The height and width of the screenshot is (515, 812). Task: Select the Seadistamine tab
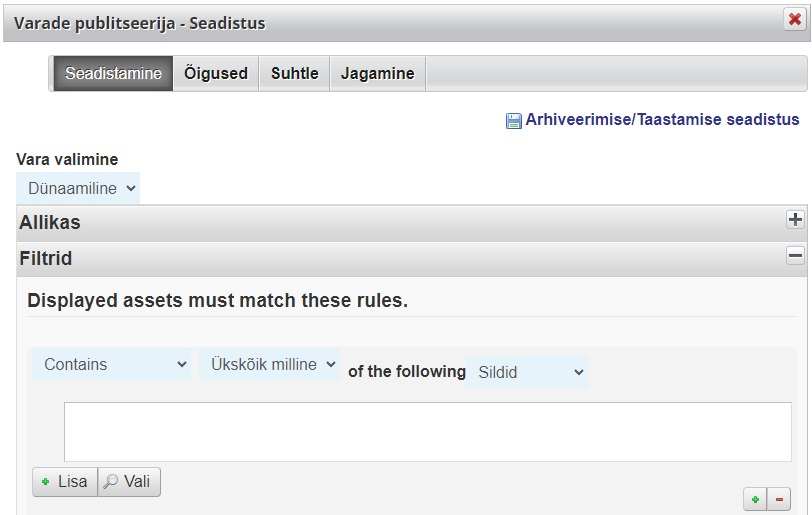pos(113,74)
